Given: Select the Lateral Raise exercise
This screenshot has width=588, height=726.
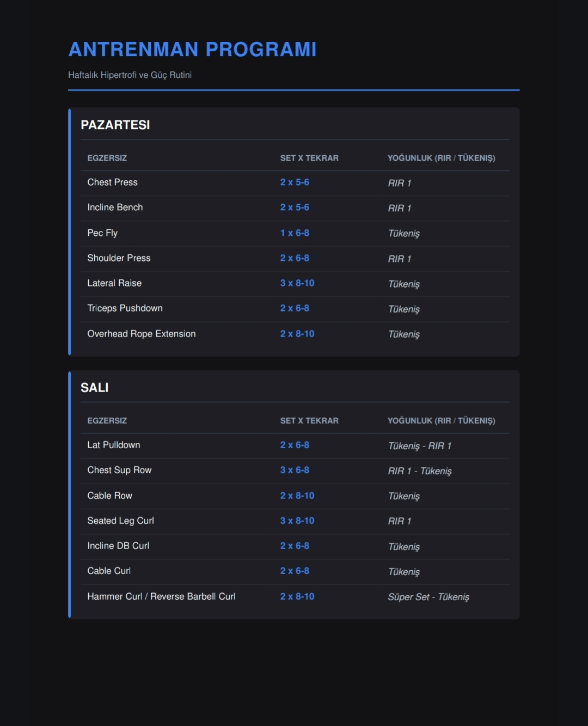Looking at the screenshot, I should pos(114,283).
